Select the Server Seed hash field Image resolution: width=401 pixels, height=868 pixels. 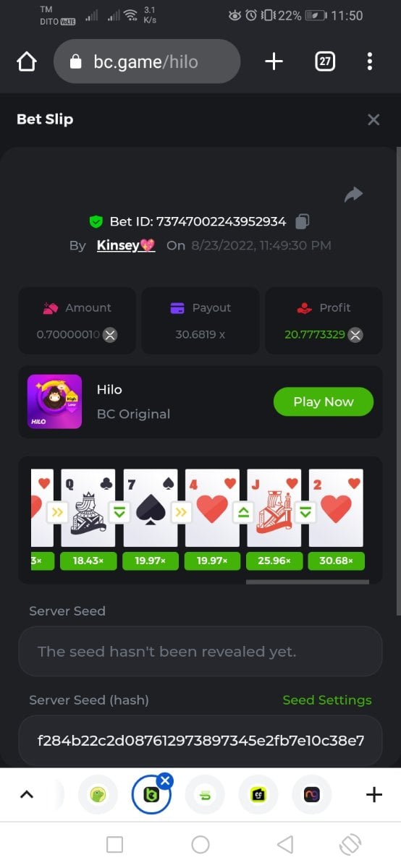(x=200, y=740)
